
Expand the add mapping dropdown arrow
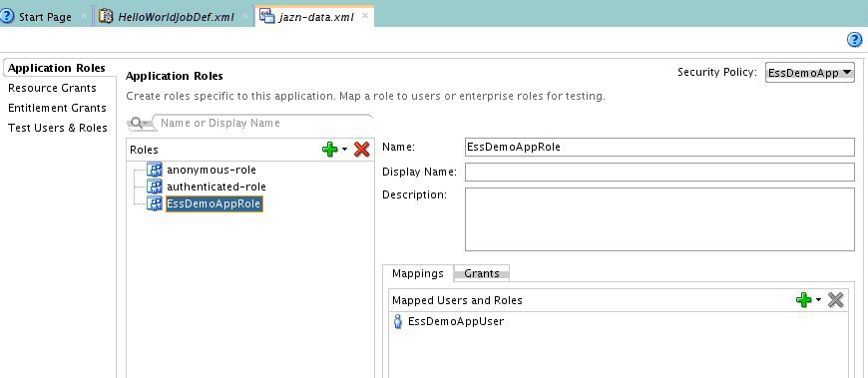(x=819, y=300)
